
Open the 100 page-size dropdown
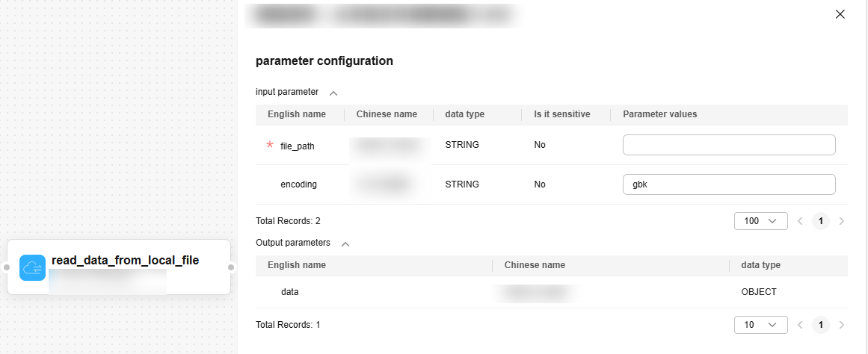coord(761,221)
